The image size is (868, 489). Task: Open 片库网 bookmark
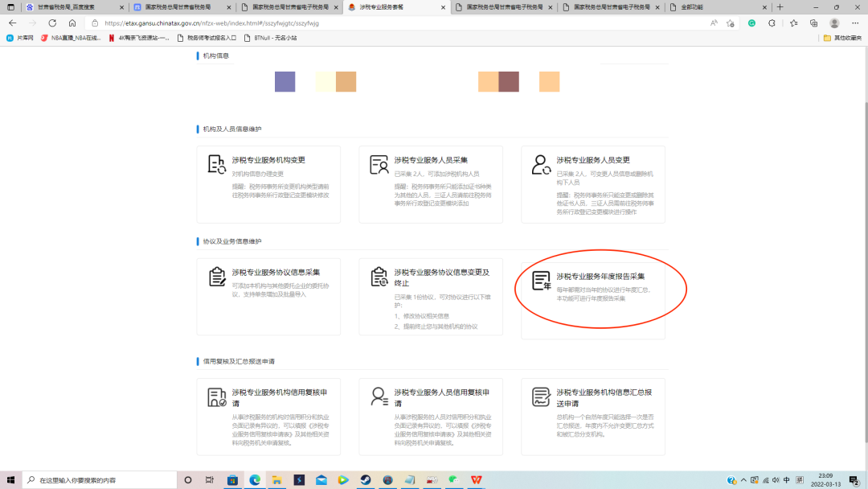point(20,38)
